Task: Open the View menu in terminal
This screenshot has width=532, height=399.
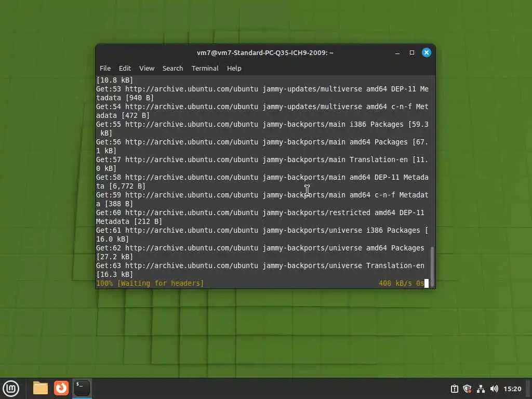Action: click(147, 68)
